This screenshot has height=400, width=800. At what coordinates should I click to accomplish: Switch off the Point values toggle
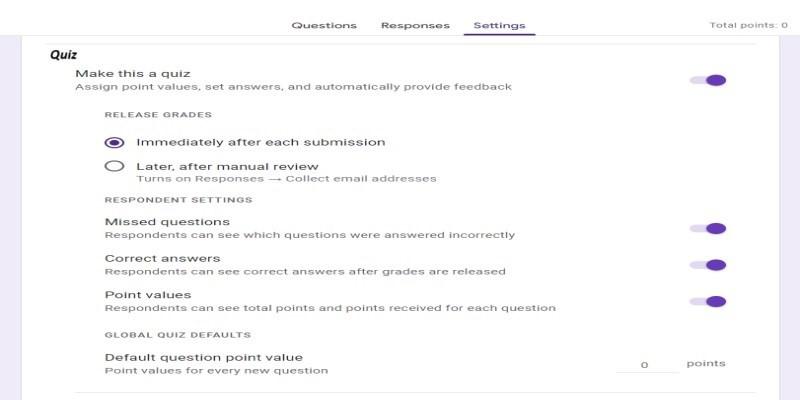708,301
